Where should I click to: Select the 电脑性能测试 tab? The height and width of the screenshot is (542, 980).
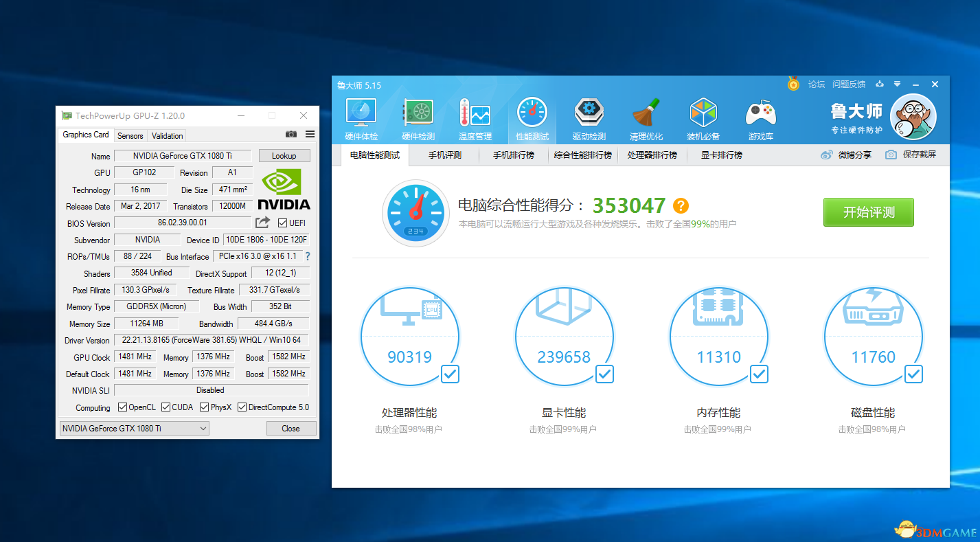point(375,155)
